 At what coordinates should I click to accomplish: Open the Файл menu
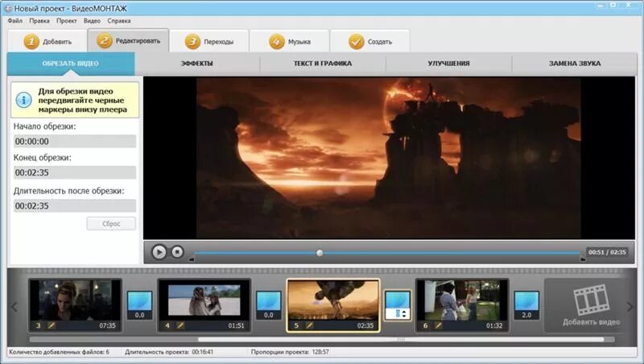click(15, 21)
